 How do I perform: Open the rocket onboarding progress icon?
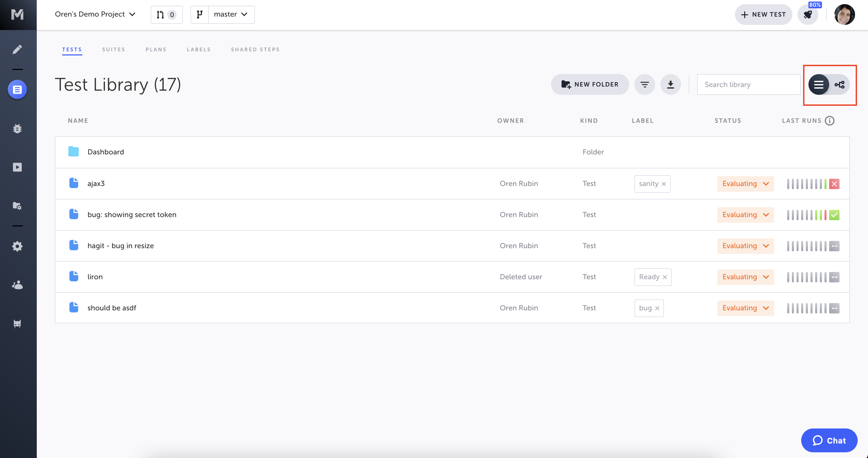[x=808, y=15]
